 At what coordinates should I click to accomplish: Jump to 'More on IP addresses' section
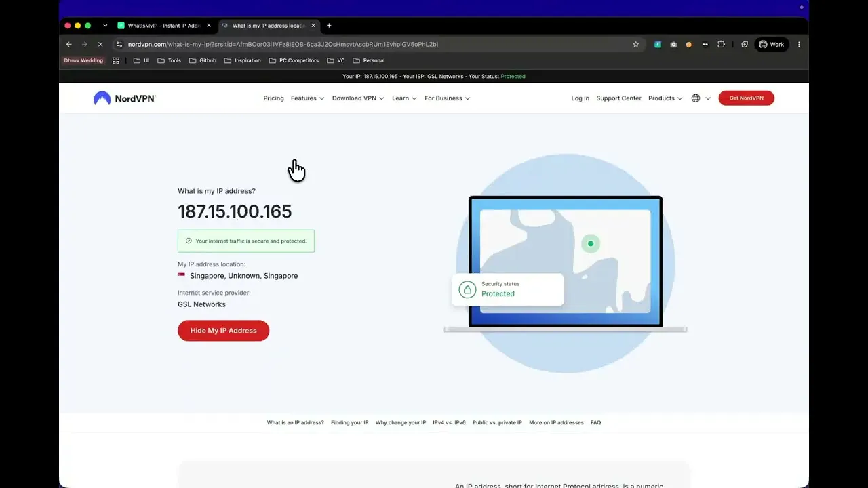point(556,423)
